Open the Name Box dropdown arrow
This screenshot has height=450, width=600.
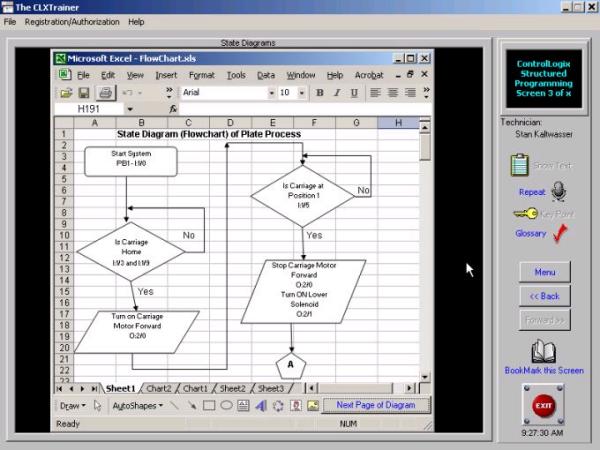tap(130, 109)
